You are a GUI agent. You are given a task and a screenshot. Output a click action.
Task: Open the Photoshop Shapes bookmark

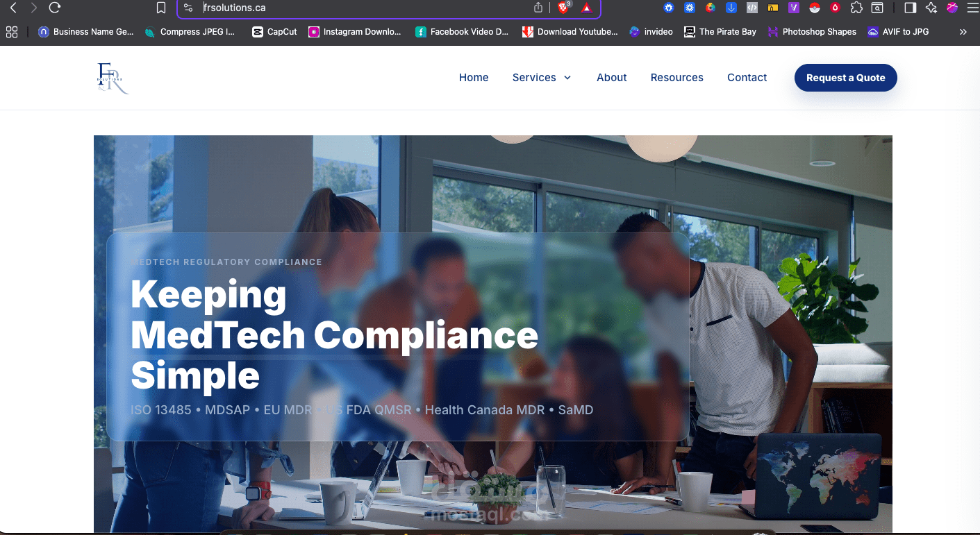(x=812, y=31)
